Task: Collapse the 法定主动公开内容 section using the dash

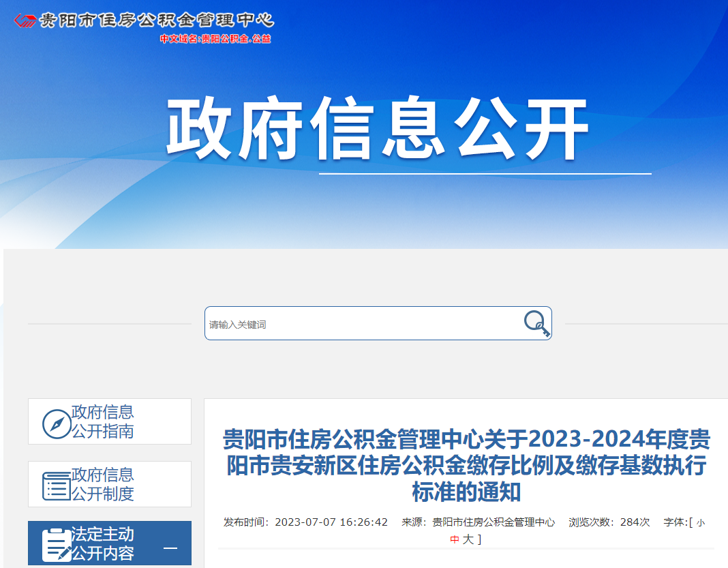Action: 170,548
